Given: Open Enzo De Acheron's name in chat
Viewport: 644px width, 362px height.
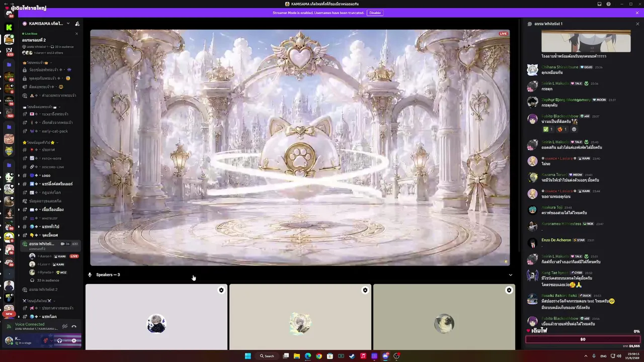Looking at the screenshot, I should click(x=556, y=240).
